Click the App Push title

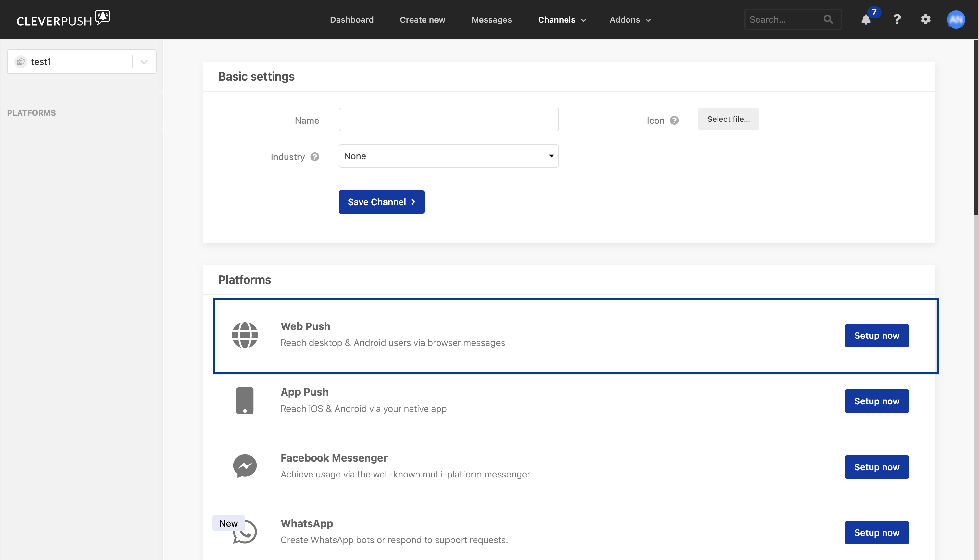pyautogui.click(x=305, y=392)
